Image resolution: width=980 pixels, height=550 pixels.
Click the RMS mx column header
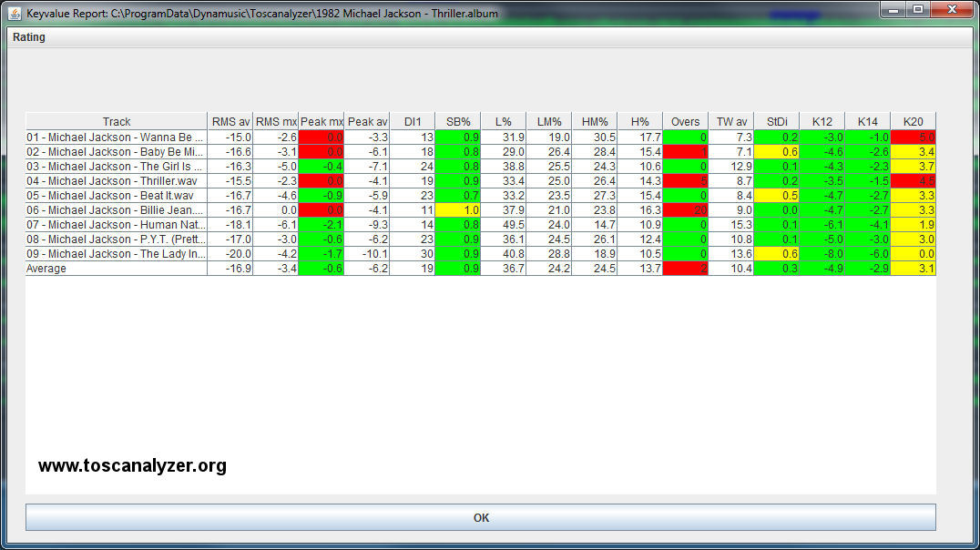pos(276,122)
